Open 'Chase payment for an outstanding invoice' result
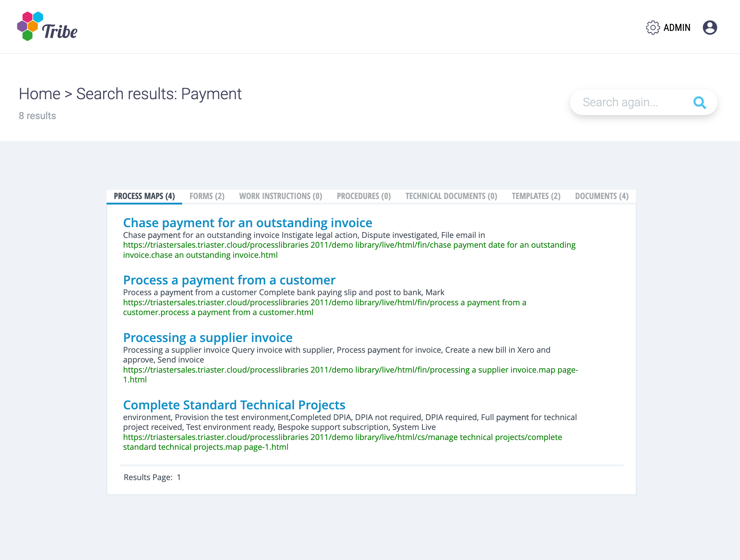This screenshot has height=560, width=740. click(248, 223)
